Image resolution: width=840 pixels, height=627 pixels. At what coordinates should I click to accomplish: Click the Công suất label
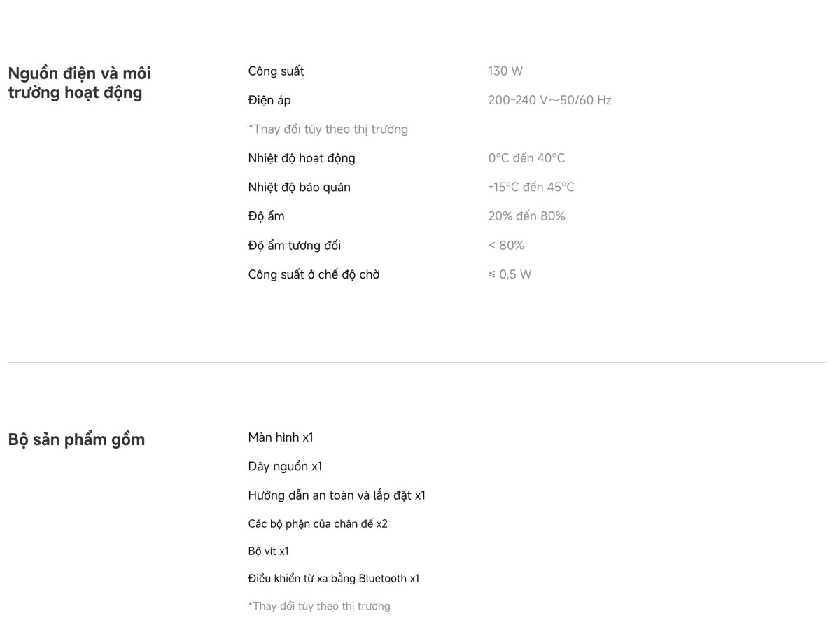tap(276, 71)
